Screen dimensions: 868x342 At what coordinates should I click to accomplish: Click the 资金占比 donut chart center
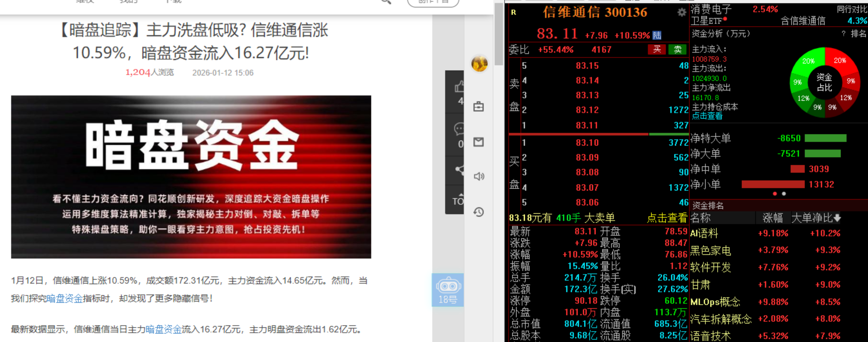click(824, 82)
